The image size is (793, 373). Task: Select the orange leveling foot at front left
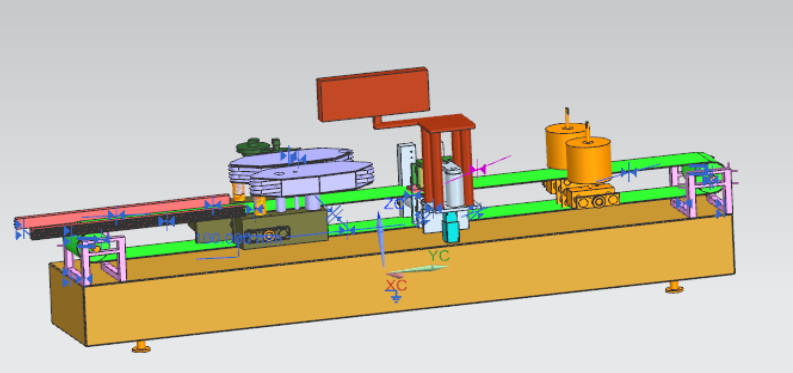(x=142, y=347)
